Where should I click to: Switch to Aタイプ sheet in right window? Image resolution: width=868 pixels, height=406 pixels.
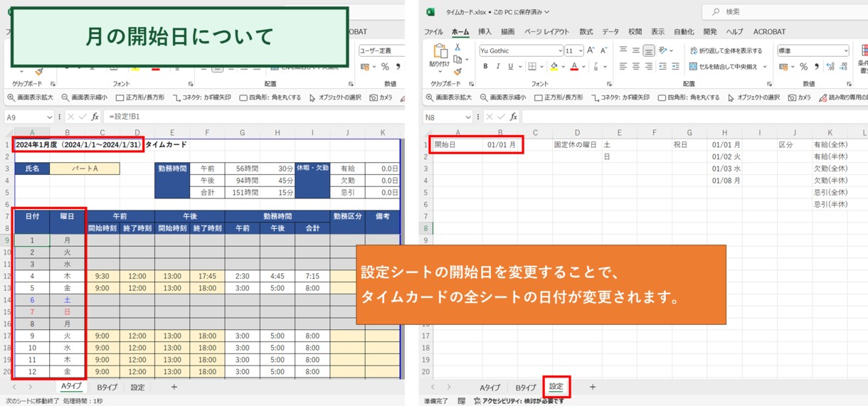point(489,388)
